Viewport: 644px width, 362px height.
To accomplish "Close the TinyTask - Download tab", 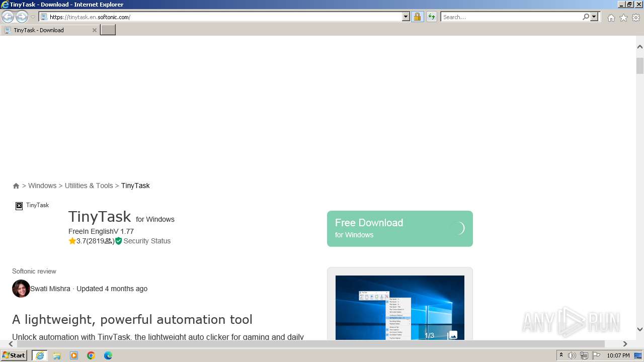I will tap(94, 30).
